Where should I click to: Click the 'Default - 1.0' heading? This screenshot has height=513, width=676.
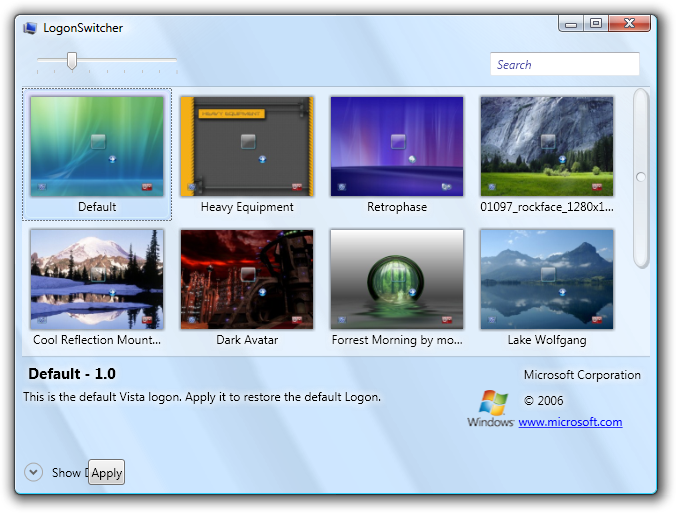[72, 373]
